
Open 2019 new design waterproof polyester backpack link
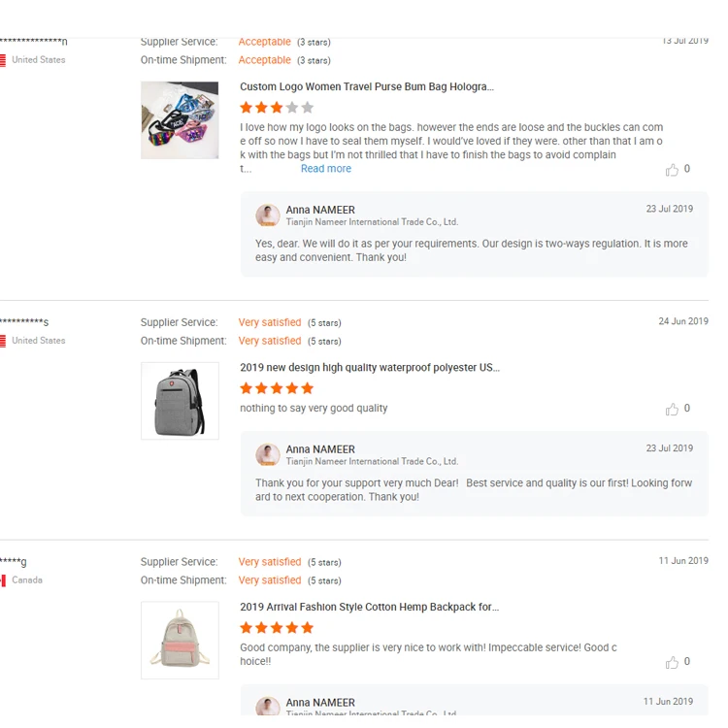(x=370, y=367)
